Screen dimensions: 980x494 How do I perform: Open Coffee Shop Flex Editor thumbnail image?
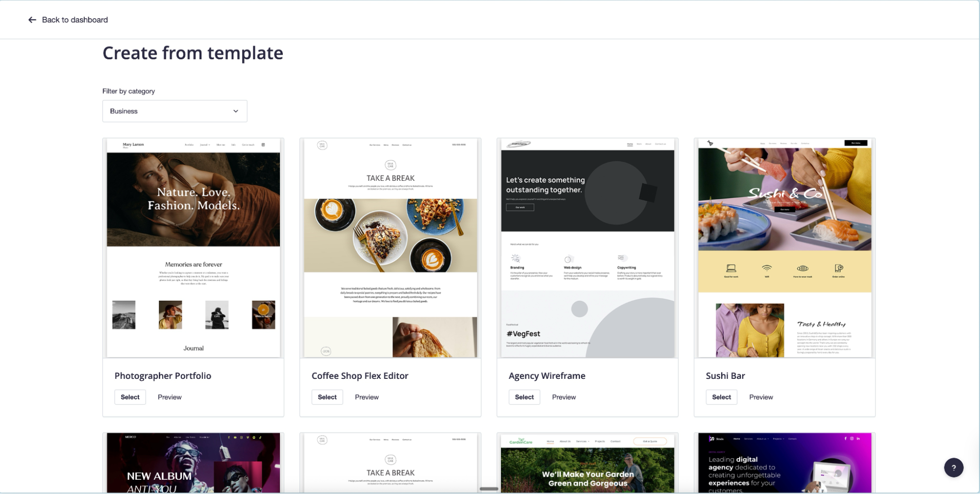click(x=390, y=248)
